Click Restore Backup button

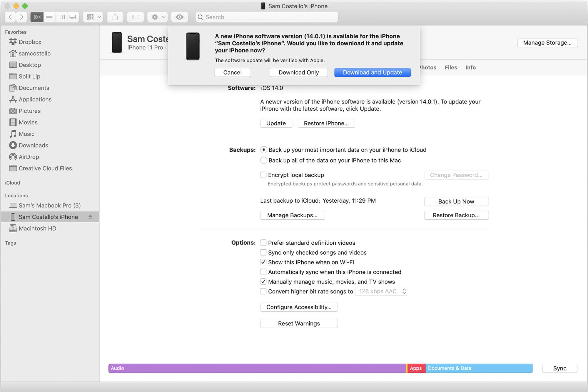pyautogui.click(x=456, y=215)
